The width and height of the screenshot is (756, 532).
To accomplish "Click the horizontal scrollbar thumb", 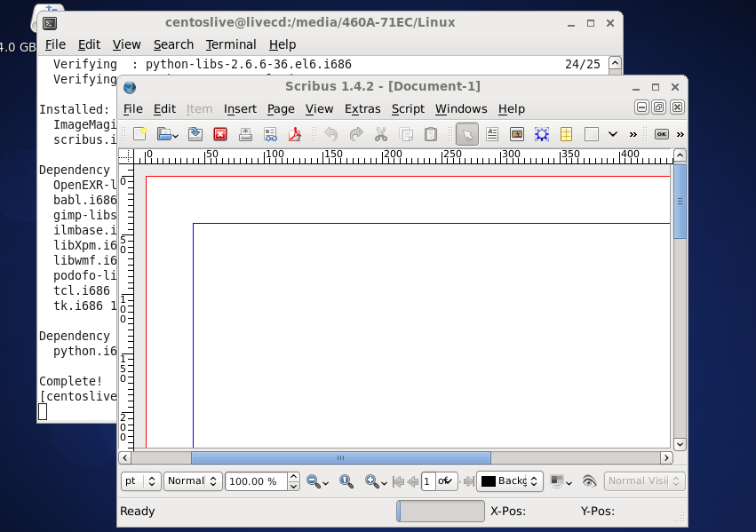I will [341, 457].
